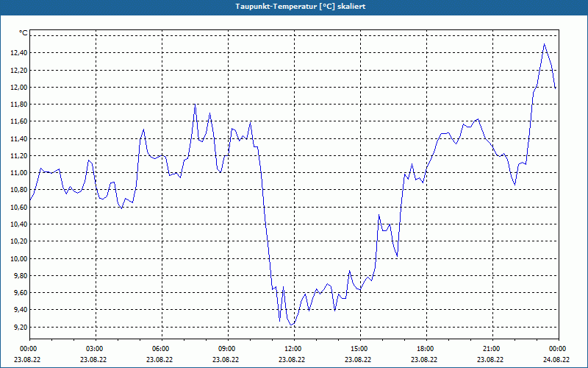This screenshot has width=588, height=368.
Task: Click the 06:00 time label on x-axis
Action: pos(162,349)
